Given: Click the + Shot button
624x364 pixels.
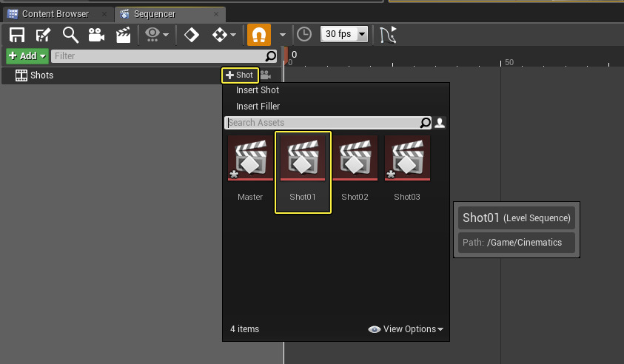Looking at the screenshot, I should tap(240, 75).
